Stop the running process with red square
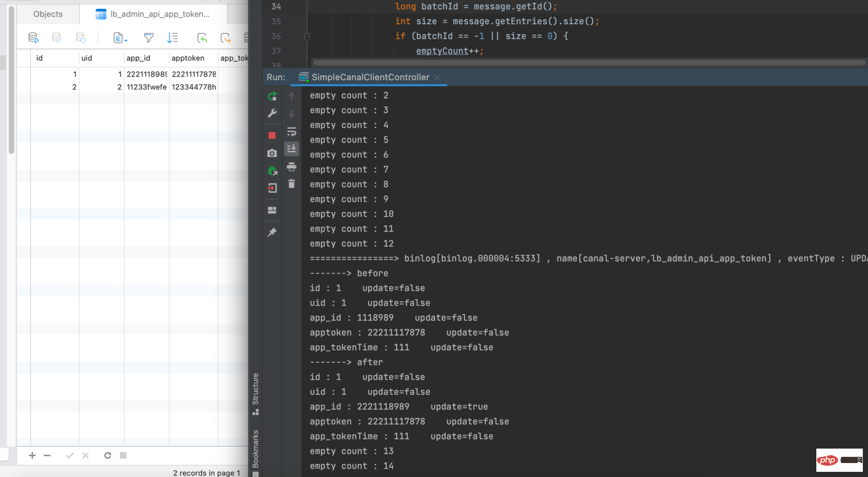 (x=272, y=135)
